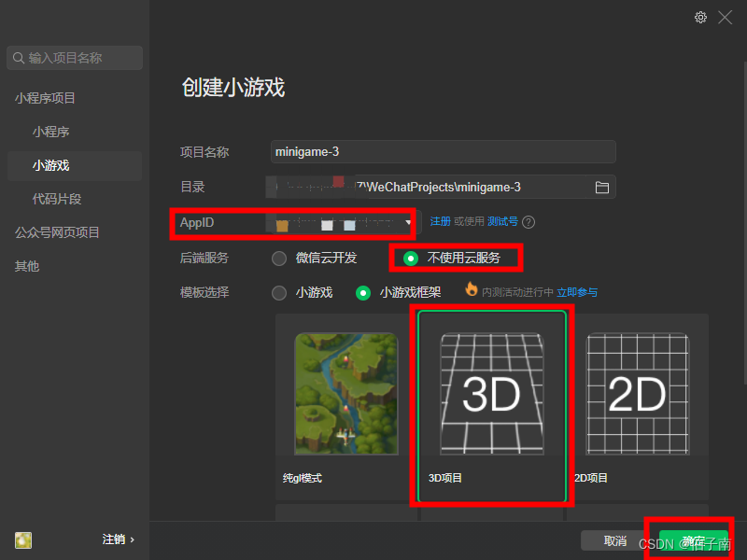This screenshot has width=747, height=560.
Task: Switch template type to 小游戏
Action: point(279,292)
